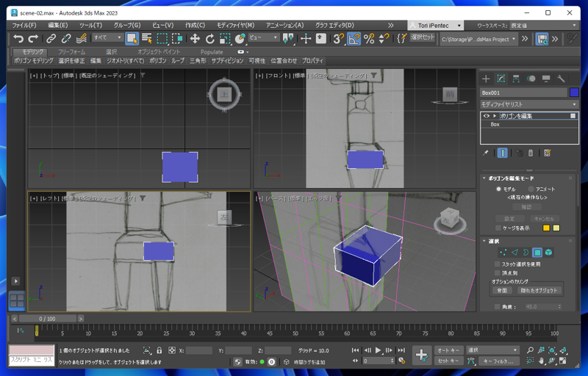Click the オート キー button

[x=449, y=350]
